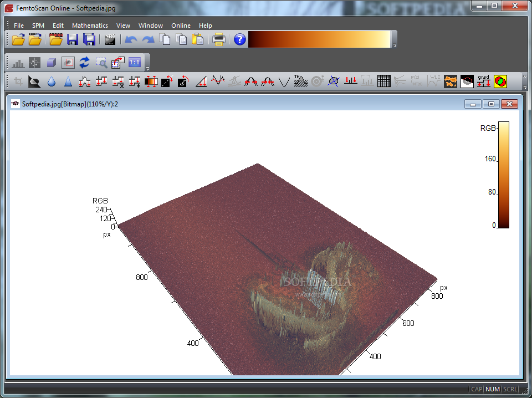Click the TH hatched threshold icon

(300, 81)
